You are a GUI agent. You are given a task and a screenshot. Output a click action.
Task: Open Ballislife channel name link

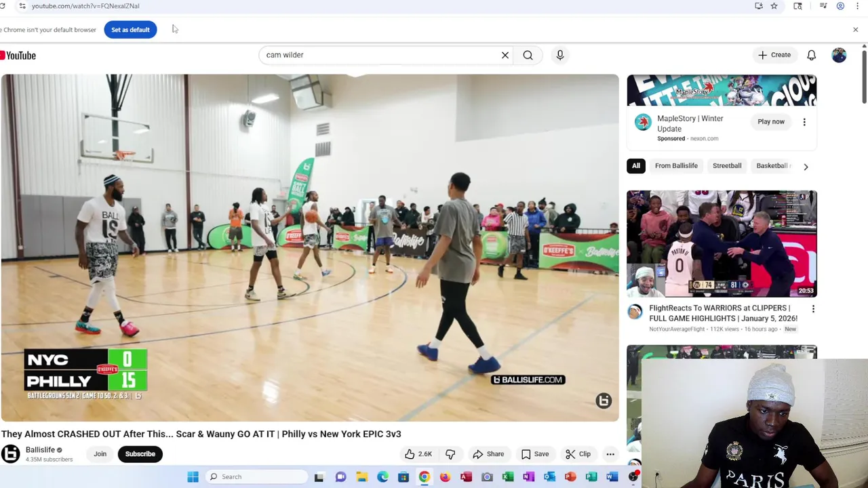click(x=40, y=450)
